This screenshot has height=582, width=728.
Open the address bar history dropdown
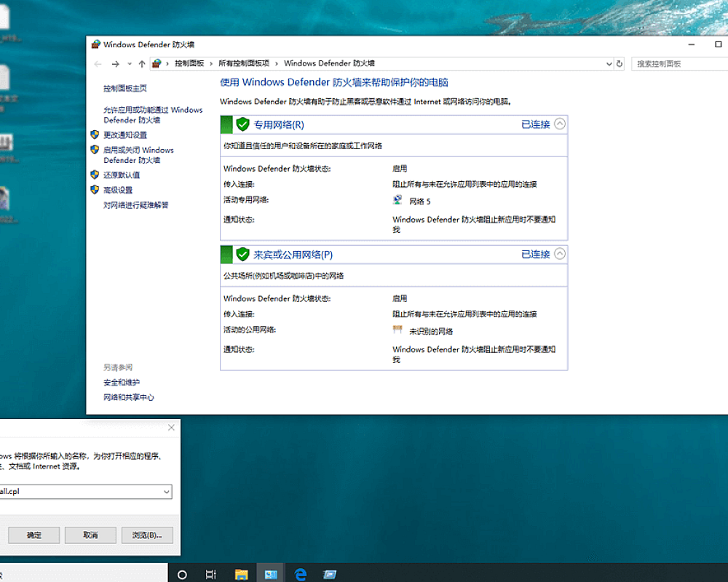[609, 64]
